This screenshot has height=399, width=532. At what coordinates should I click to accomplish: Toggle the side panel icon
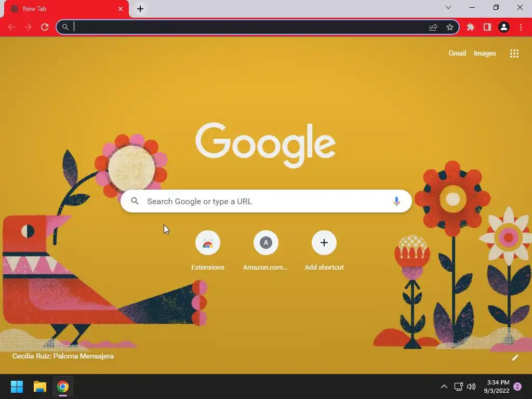point(487,27)
